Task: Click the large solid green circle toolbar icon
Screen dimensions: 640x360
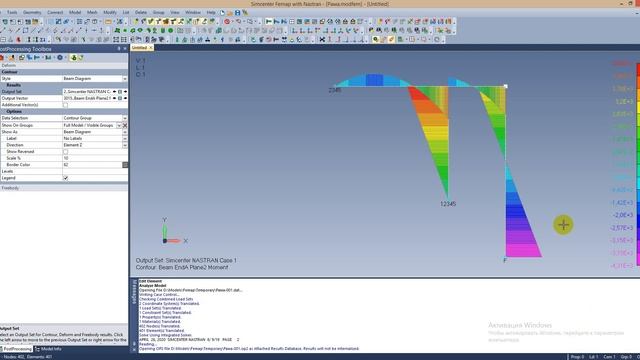Action: (x=171, y=31)
